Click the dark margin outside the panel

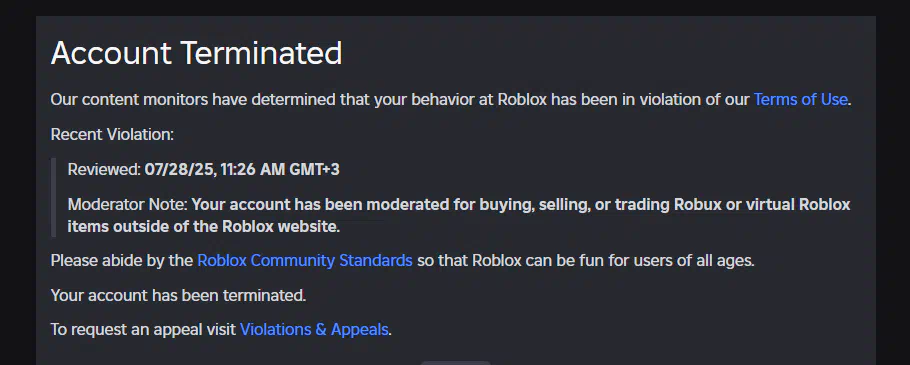point(17,186)
